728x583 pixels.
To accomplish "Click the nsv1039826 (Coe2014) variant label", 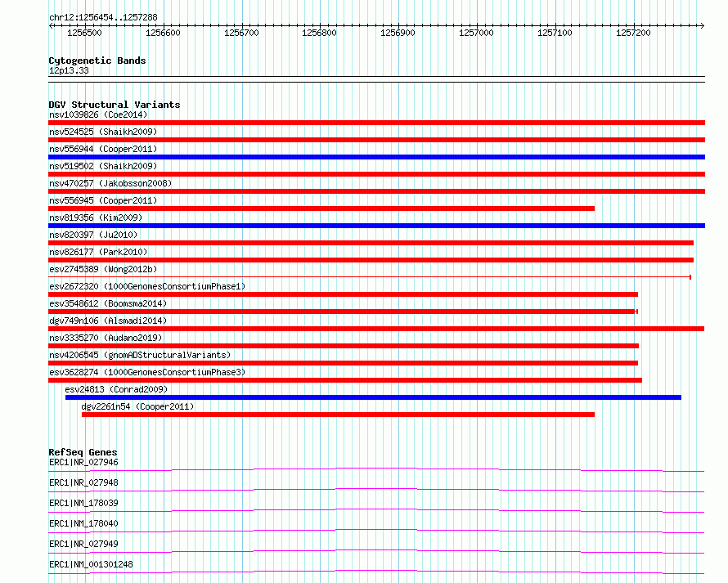I will pyautogui.click(x=98, y=114).
